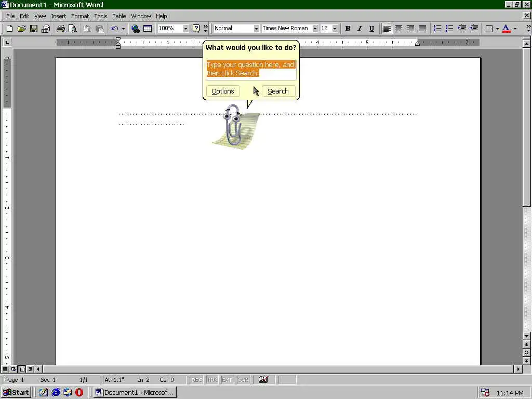532x399 pixels.
Task: Open the Insert menu
Action: point(58,16)
